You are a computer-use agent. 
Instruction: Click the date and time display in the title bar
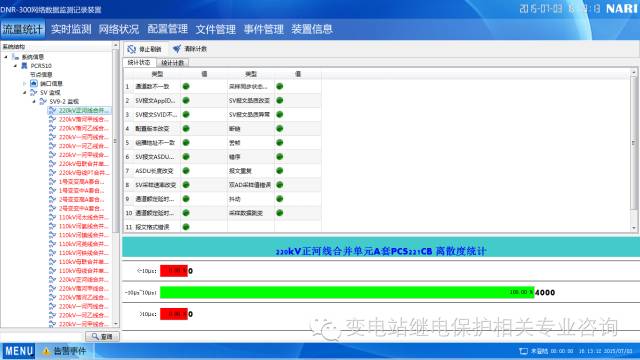click(560, 9)
